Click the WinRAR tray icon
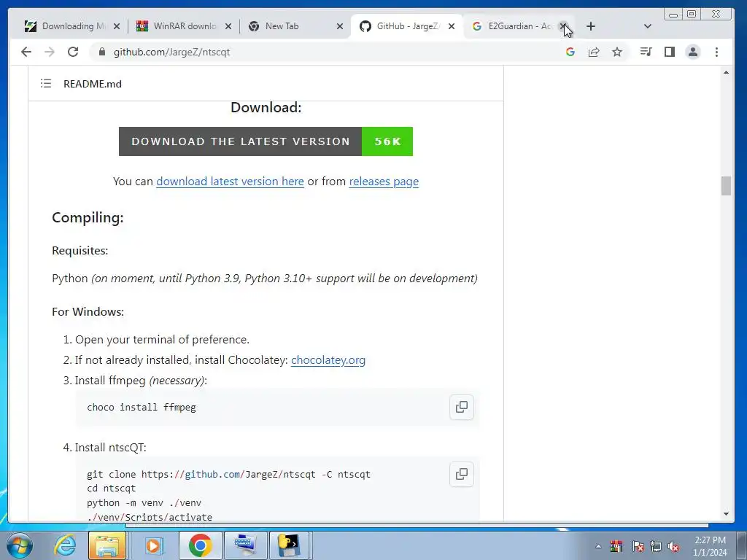This screenshot has height=560, width=747. pos(616,546)
